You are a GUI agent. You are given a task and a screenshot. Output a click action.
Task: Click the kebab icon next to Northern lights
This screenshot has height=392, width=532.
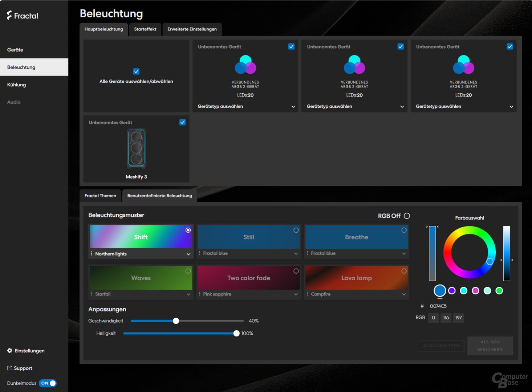pyautogui.click(x=92, y=253)
